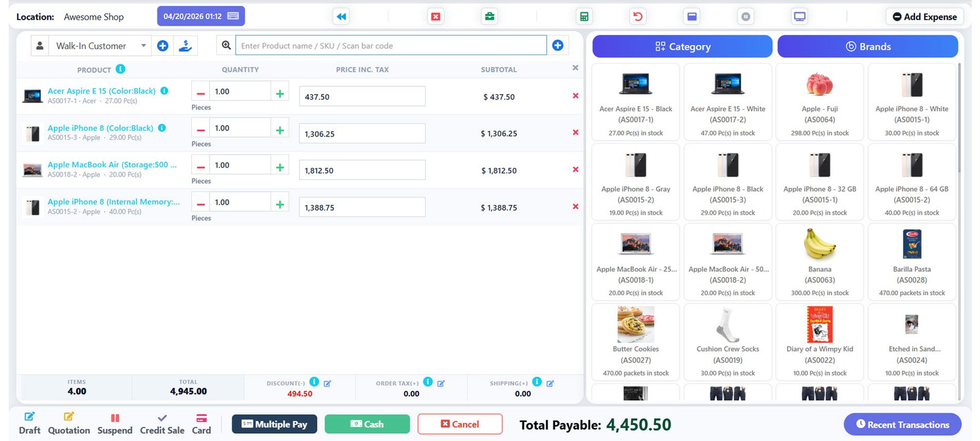Choose Credit Sale option
The height and width of the screenshot is (441, 980).
[x=162, y=424]
